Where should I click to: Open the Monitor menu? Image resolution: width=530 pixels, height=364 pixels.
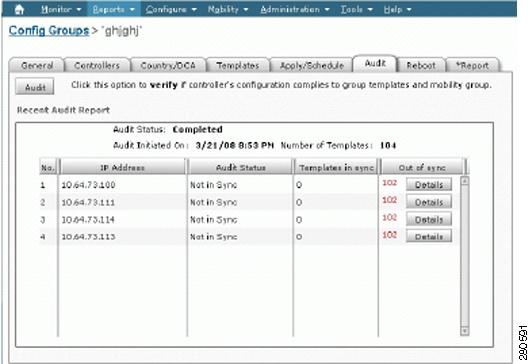[x=61, y=9]
